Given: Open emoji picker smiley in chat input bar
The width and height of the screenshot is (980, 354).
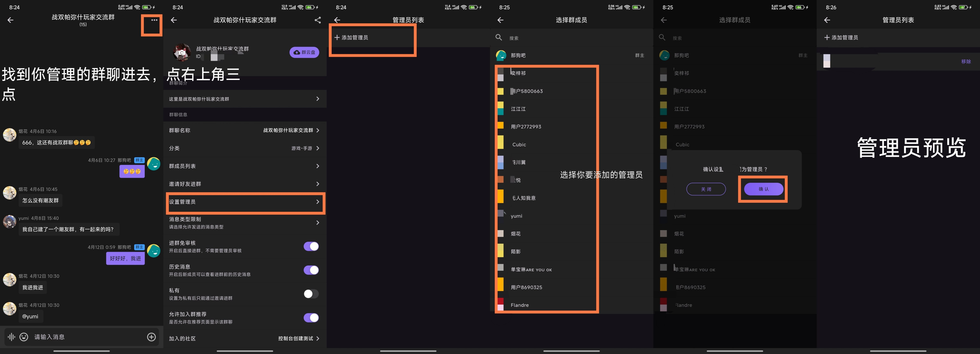Looking at the screenshot, I should (24, 337).
